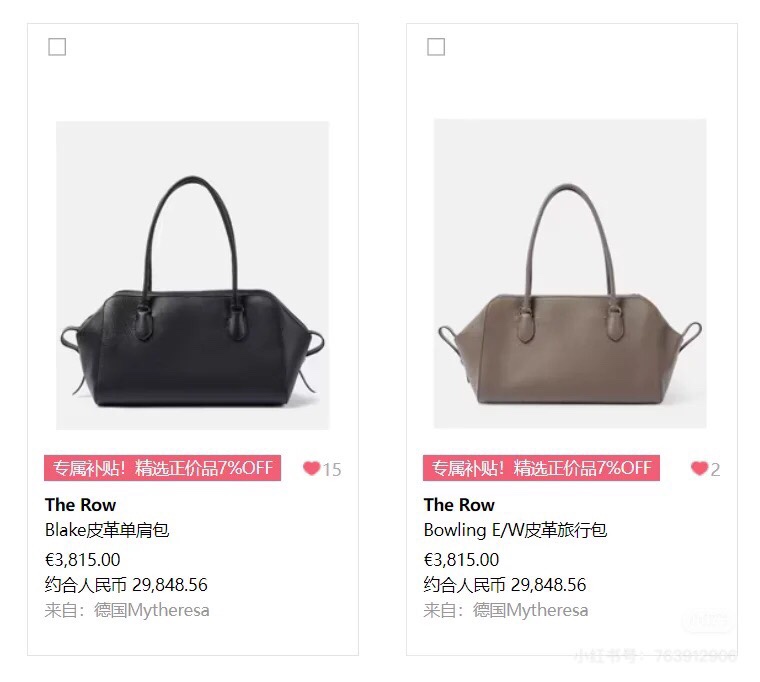Open 德国Mytheresa source link on right card
The height and width of the screenshot is (682, 760).
click(530, 610)
